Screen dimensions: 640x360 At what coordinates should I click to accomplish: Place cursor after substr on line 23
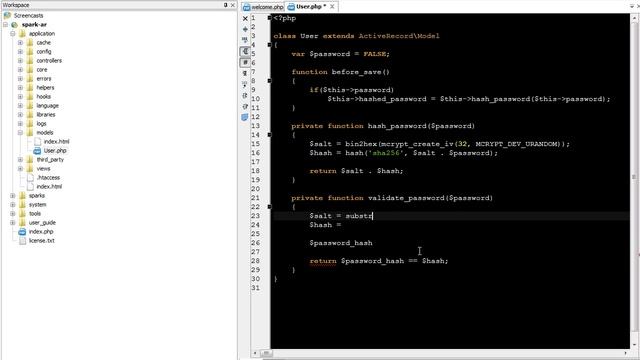tap(373, 216)
